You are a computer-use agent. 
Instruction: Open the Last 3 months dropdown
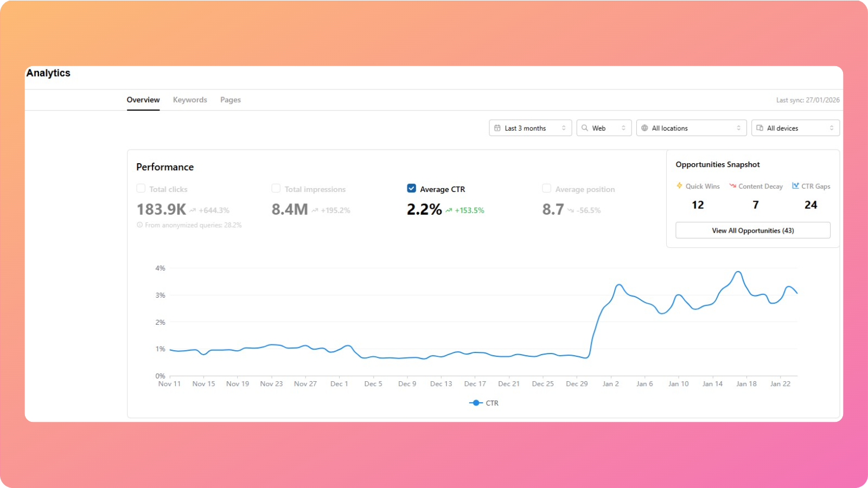pos(529,127)
